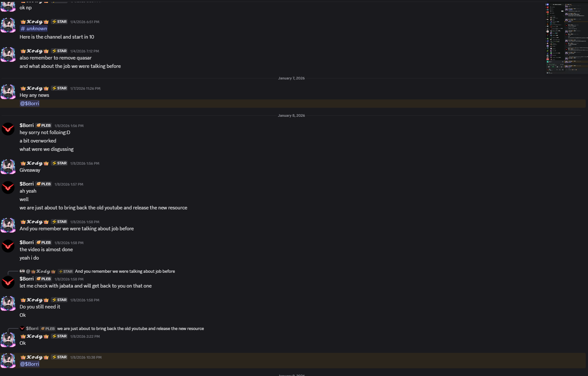This screenshot has height=376, width=588.
Task: Click the message 'ok np' at the top
Action: tap(26, 8)
